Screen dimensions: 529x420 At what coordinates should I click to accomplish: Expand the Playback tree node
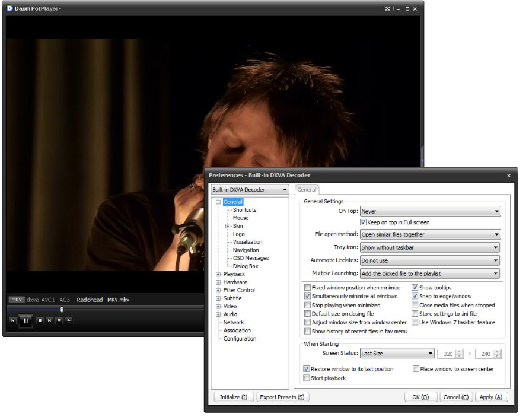coord(218,274)
